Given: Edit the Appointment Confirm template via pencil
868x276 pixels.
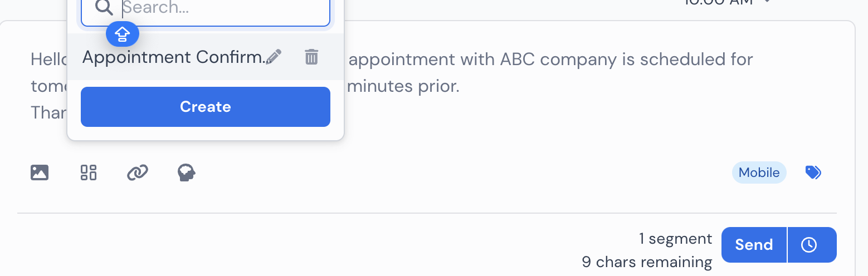Looking at the screenshot, I should tap(274, 57).
